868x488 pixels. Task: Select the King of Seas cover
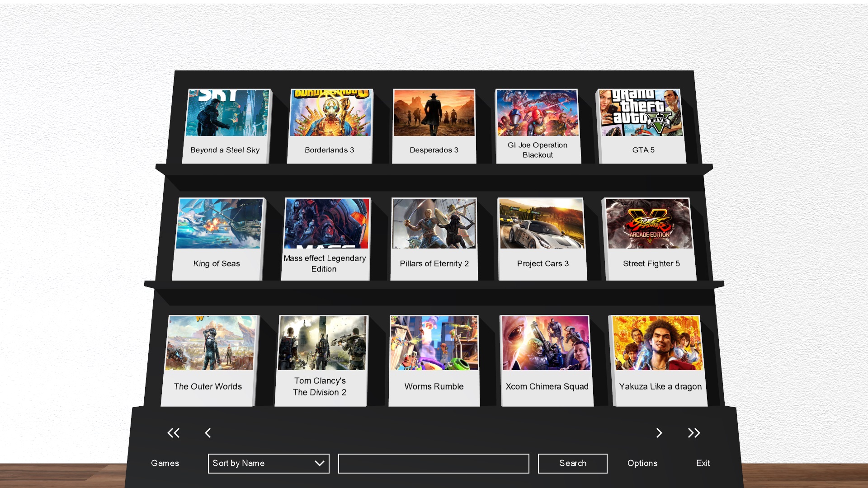click(x=219, y=224)
